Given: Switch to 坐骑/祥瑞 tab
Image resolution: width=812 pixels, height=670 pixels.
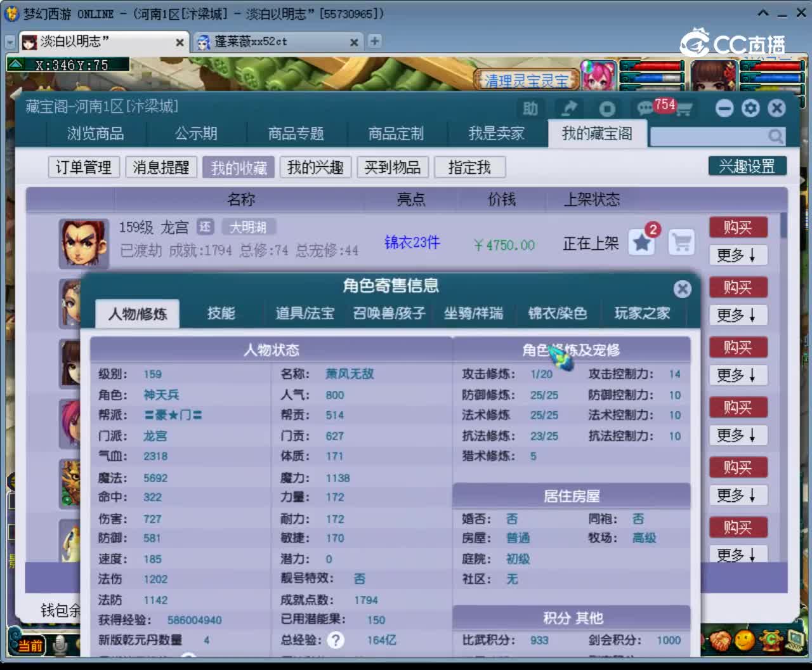Looking at the screenshot, I should coord(473,313).
